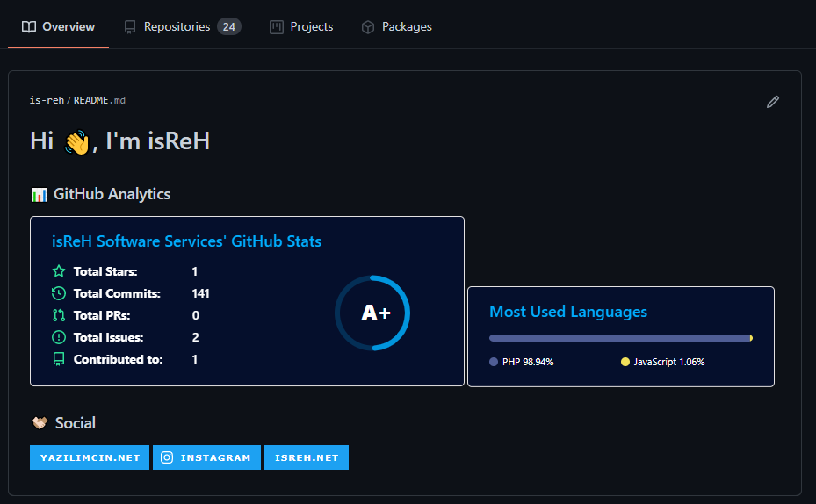Screen dimensions: 816x504
Task: Click the Total PRs value 0
Action: [x=196, y=315]
